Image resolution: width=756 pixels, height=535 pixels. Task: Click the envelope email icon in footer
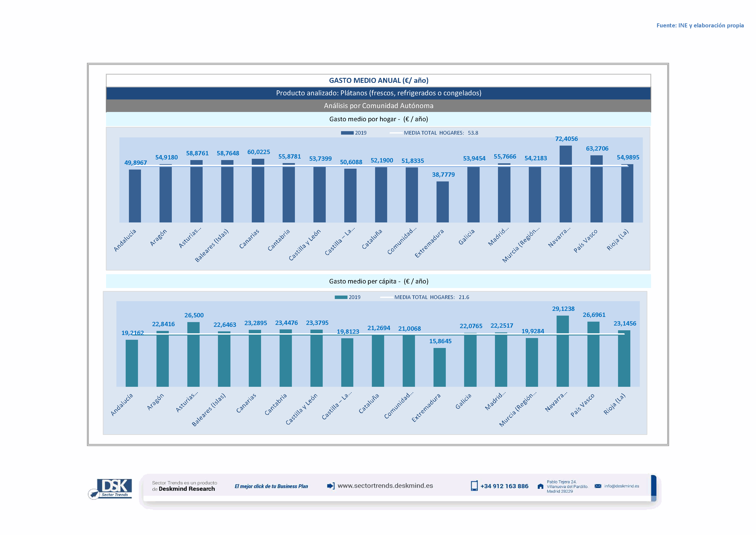[x=598, y=486]
